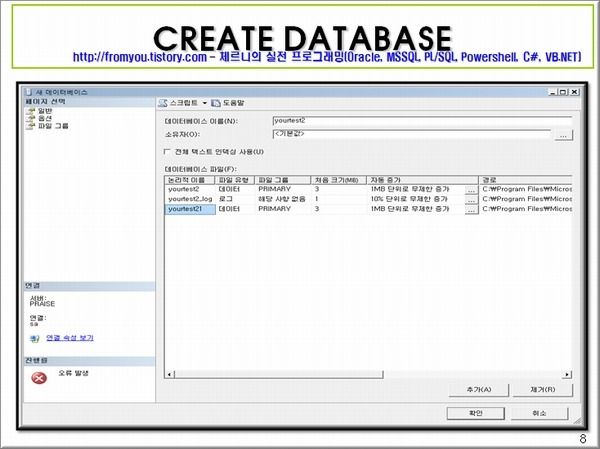Click the 처음 크기(MB) column header
The height and width of the screenshot is (449, 600).
tap(339, 180)
